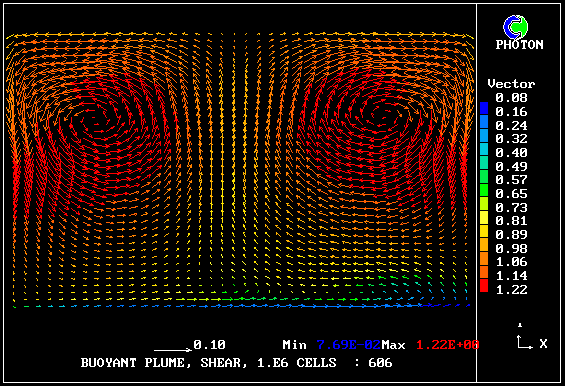Click legend value 0.98
The width and height of the screenshot is (565, 386).
(x=511, y=248)
